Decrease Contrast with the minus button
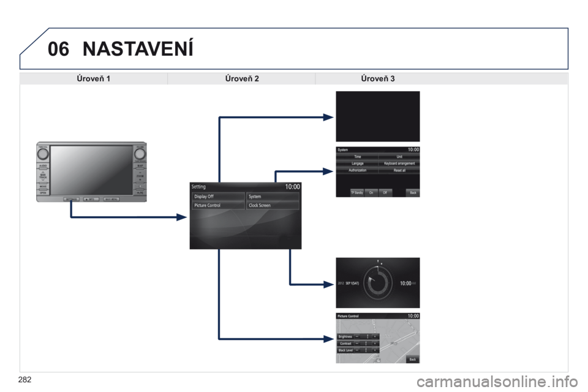 point(356,343)
